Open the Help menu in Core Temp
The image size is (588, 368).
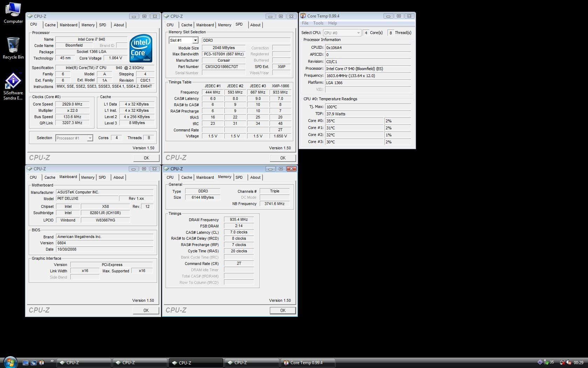[332, 23]
